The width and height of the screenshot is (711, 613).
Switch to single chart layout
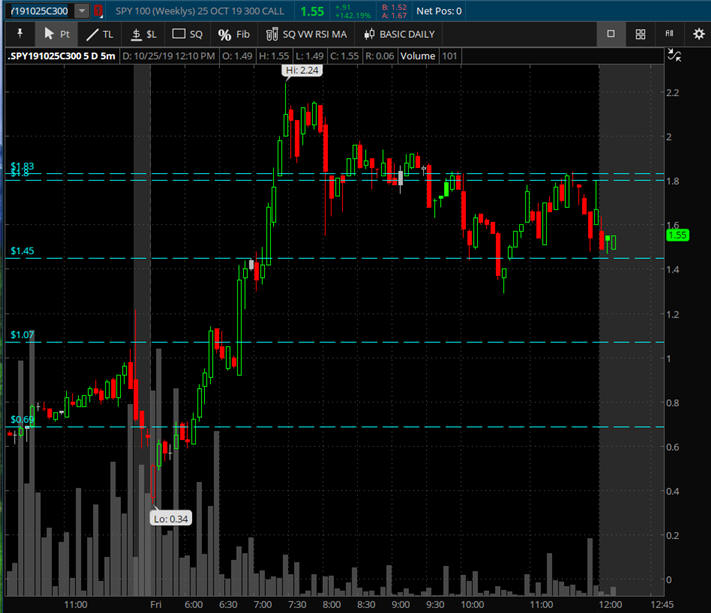(x=611, y=34)
